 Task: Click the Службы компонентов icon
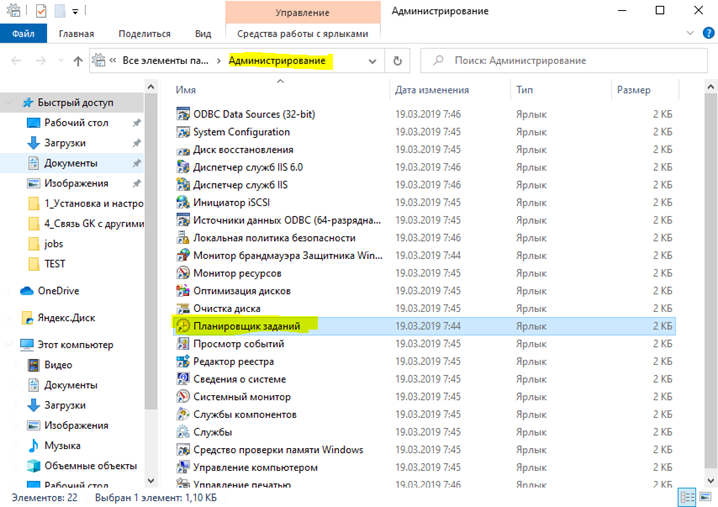183,414
